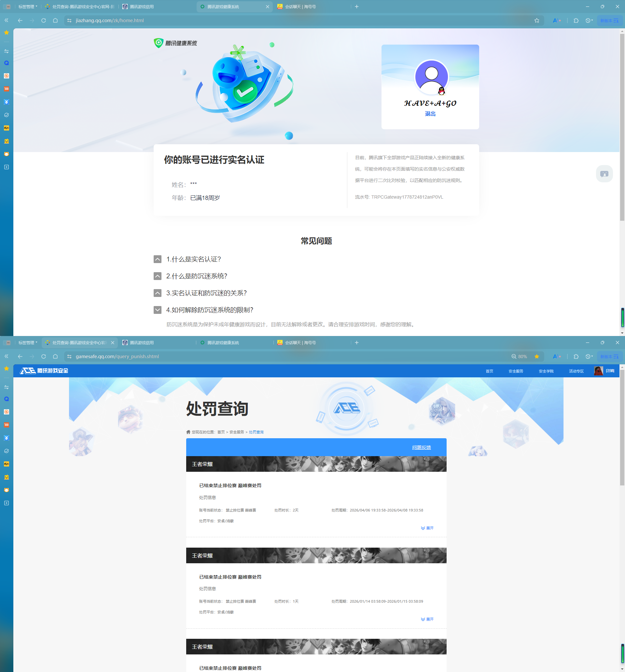Bookmark the jiazhang.qq.com page with the star-plus icon
This screenshot has width=625, height=672.
[537, 21]
